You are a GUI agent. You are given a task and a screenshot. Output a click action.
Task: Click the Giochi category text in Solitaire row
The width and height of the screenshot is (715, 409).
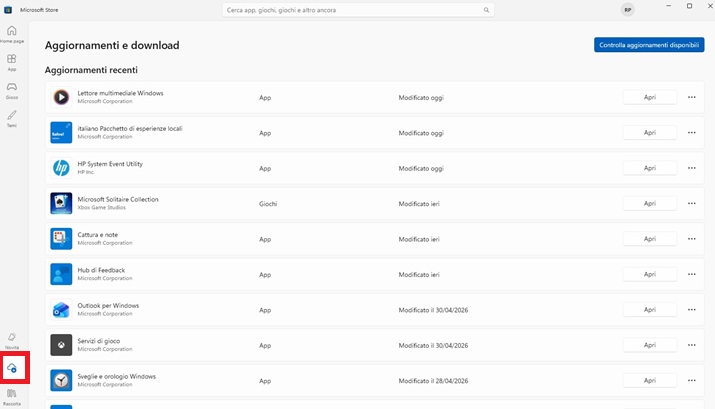268,204
